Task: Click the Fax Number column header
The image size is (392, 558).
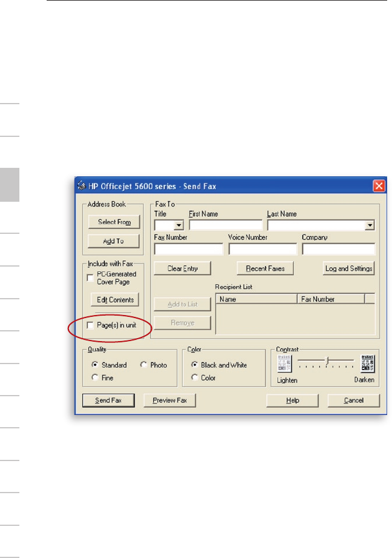Action: point(331,299)
